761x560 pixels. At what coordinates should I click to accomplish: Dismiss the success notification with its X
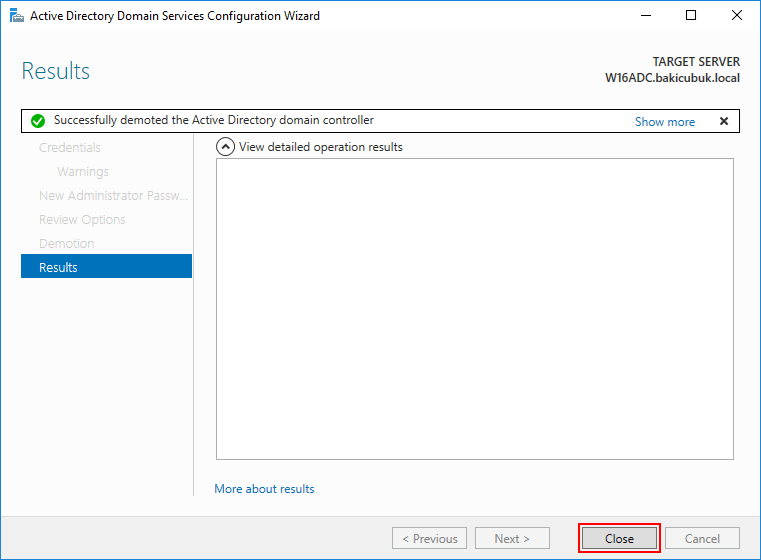tap(724, 121)
